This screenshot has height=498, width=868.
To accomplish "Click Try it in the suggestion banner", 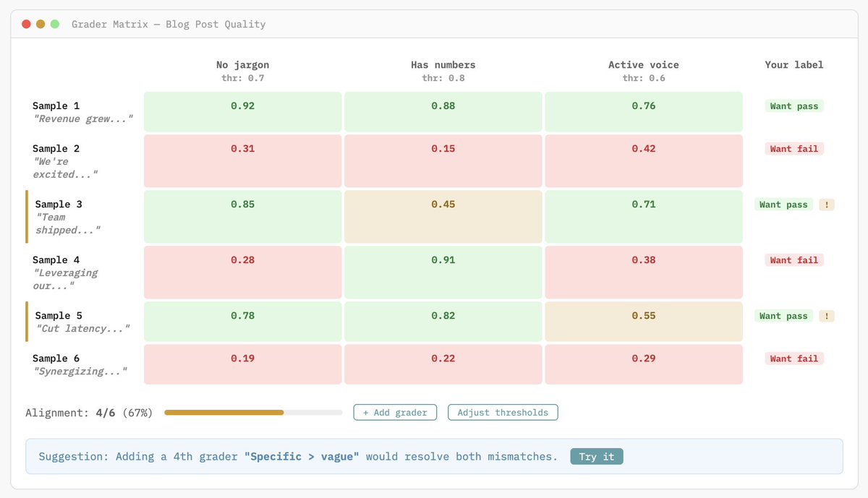I will 596,457.
